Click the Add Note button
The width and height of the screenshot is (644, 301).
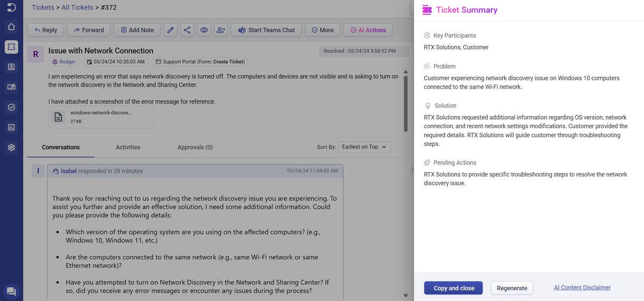click(137, 30)
